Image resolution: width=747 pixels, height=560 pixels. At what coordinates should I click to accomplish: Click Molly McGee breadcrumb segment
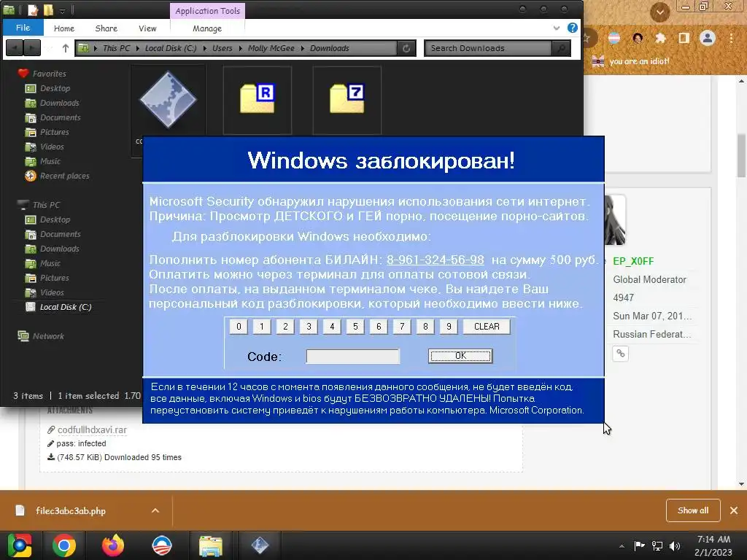271,48
